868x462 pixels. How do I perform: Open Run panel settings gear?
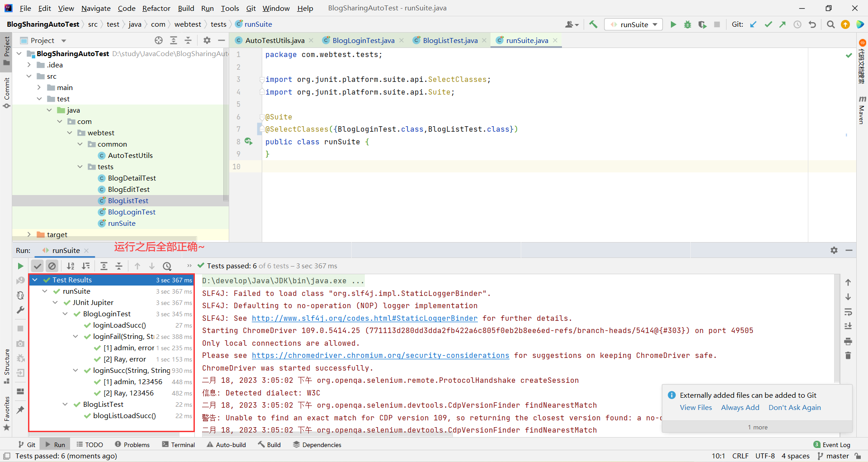point(834,250)
